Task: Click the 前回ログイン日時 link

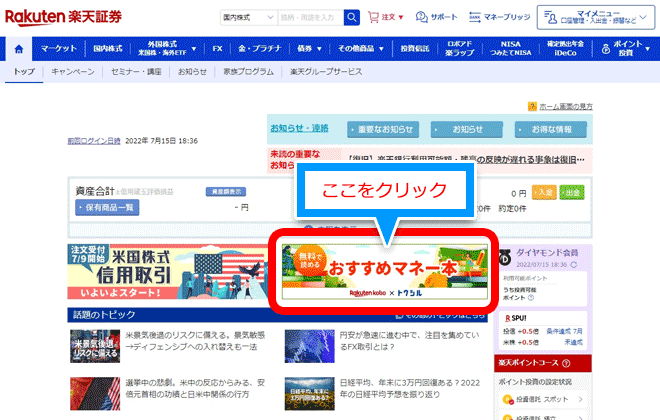Action: tap(94, 141)
